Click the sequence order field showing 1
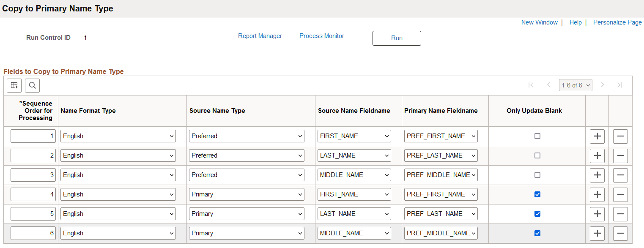 pyautogui.click(x=33, y=136)
